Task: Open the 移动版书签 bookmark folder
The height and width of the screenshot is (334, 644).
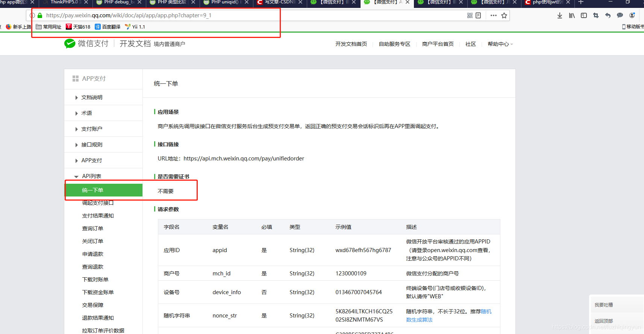Action: coord(633,27)
